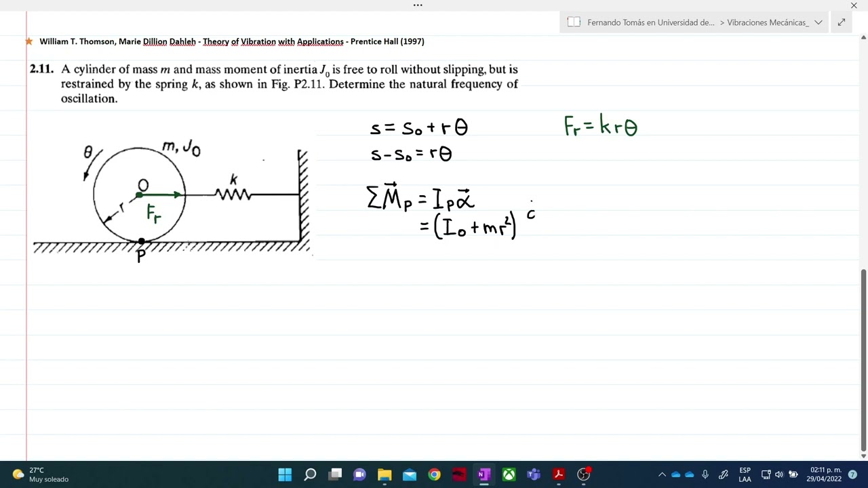868x488 pixels.
Task: Open Adobe Acrobat on the taskbar
Action: [559, 474]
